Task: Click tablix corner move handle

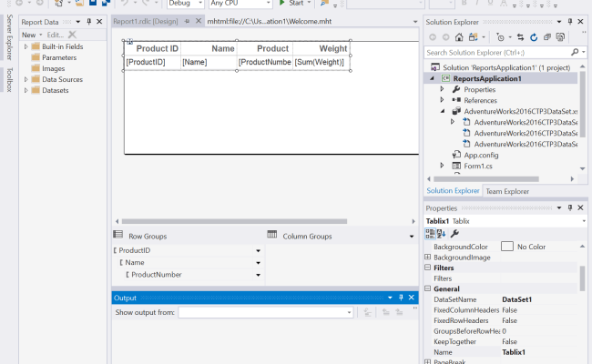Action: tap(129, 41)
